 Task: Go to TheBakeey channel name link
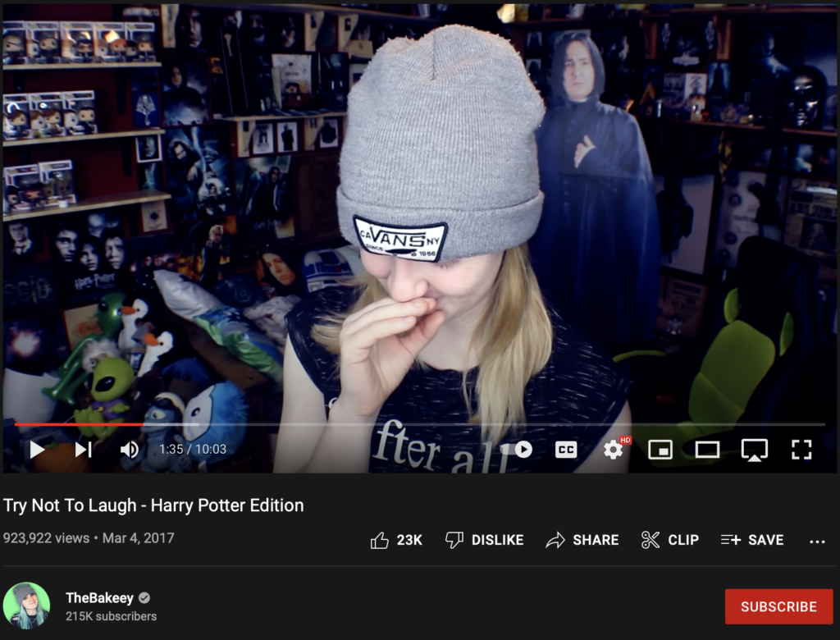99,597
